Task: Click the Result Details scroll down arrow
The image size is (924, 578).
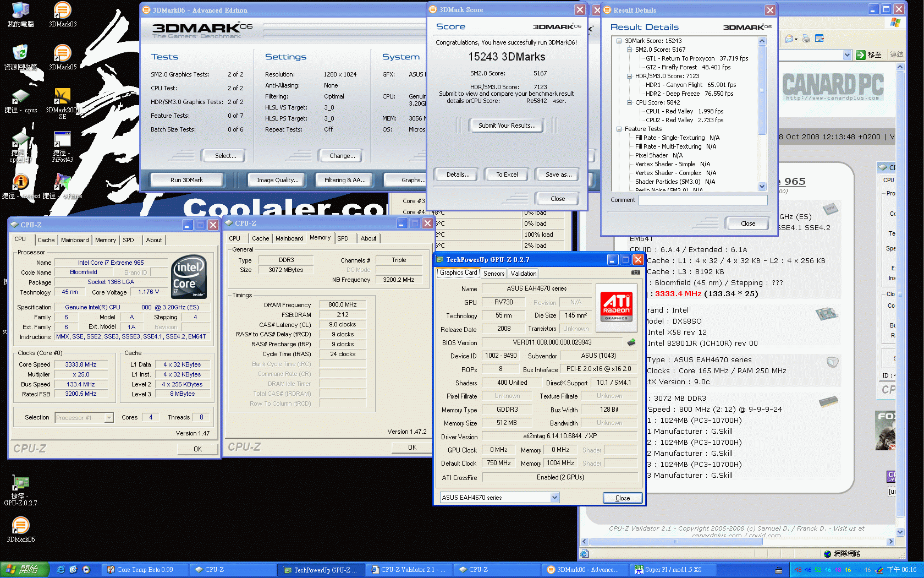Action: pyautogui.click(x=762, y=187)
